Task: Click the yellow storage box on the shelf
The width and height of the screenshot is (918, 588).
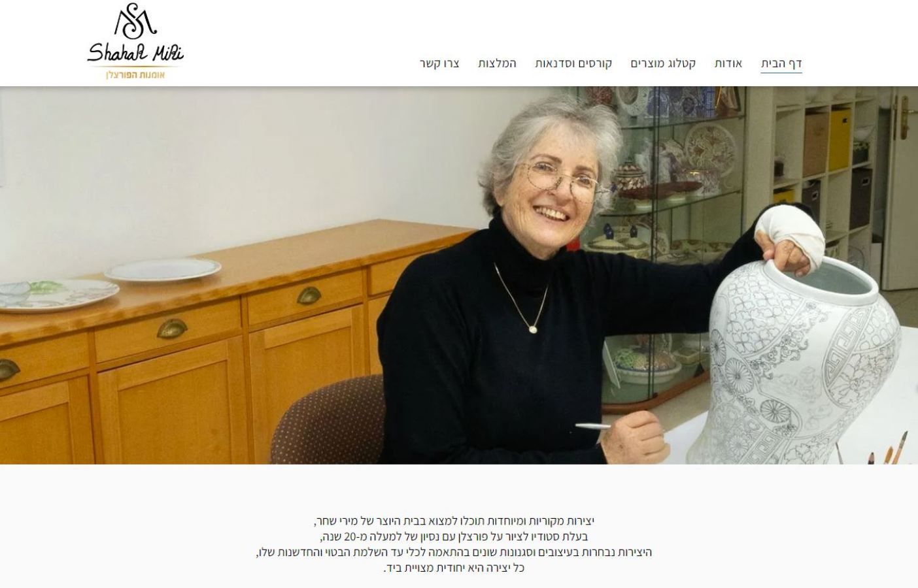Action: coord(840,139)
